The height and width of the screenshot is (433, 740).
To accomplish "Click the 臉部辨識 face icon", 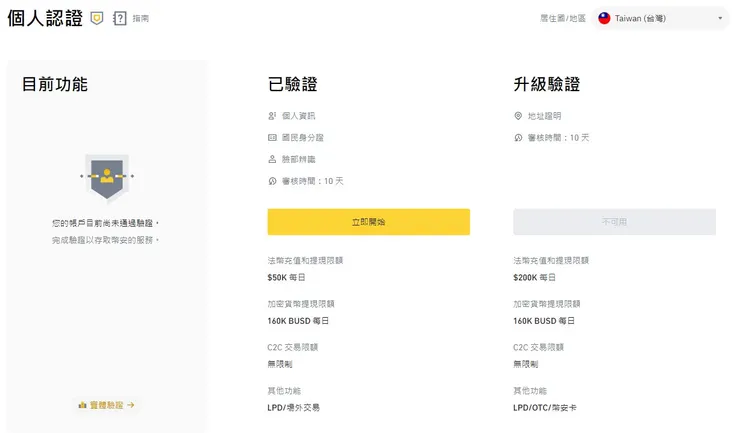I will coord(272,159).
